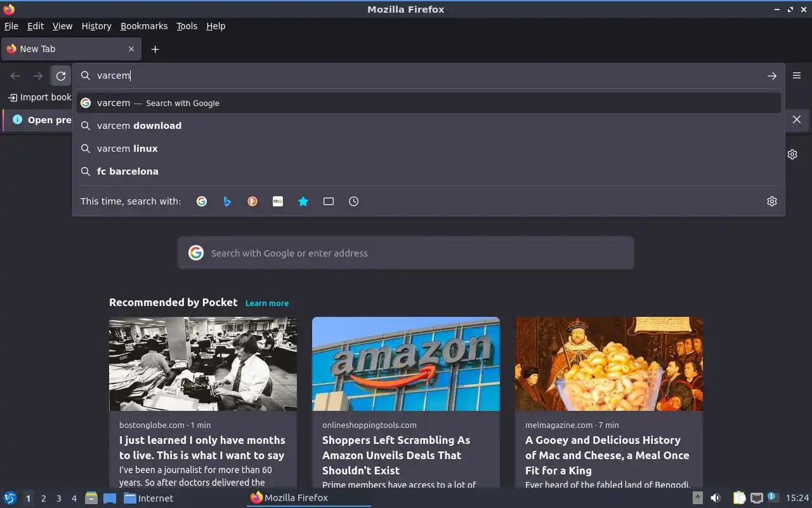Viewport: 812px width, 508px height.
Task: Open the clipboard notes tray icon
Action: point(739,498)
